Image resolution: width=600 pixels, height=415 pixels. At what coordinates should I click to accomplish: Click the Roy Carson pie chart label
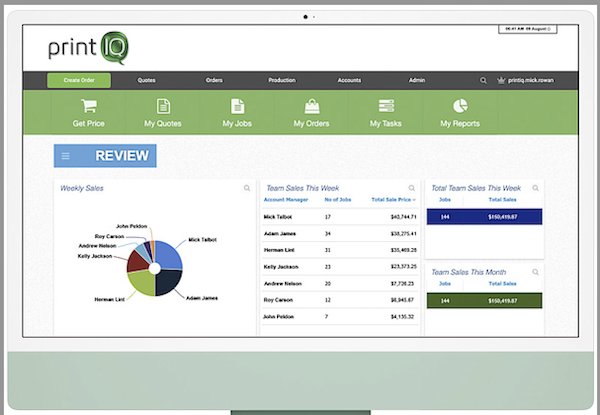tap(109, 236)
